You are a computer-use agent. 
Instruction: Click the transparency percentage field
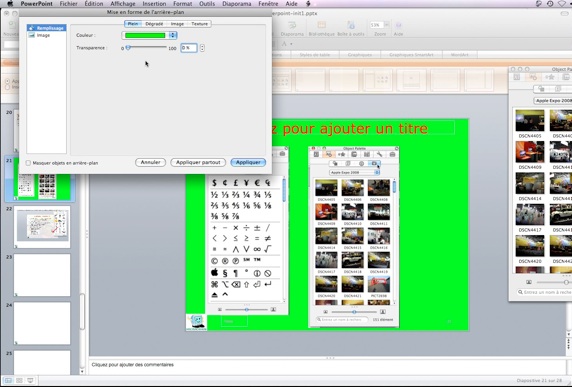pos(189,48)
